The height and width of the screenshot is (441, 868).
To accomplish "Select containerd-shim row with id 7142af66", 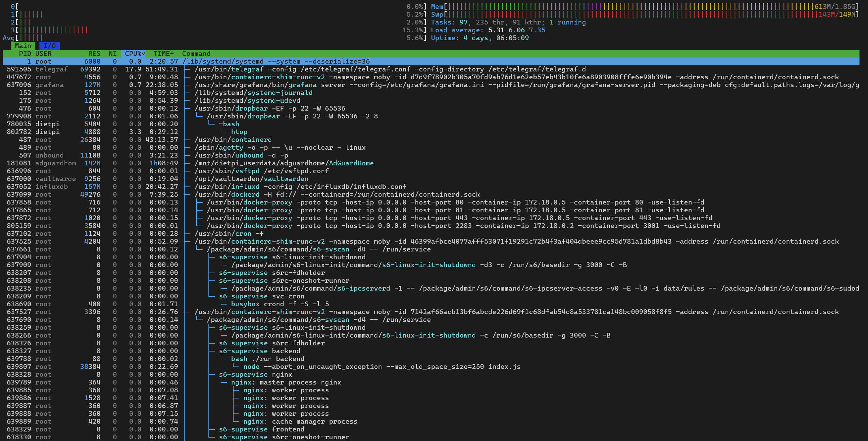I will pyautogui.click(x=431, y=312).
